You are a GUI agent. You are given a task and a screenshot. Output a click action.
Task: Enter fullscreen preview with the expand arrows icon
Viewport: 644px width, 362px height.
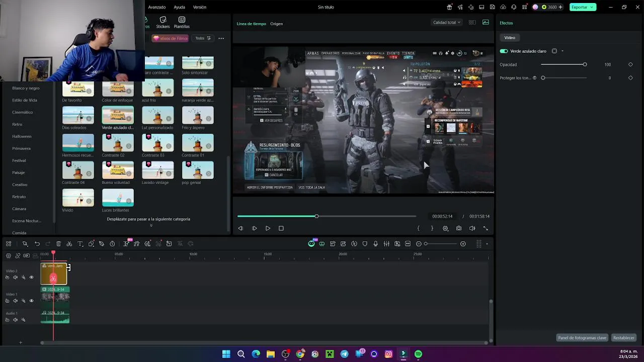click(486, 228)
